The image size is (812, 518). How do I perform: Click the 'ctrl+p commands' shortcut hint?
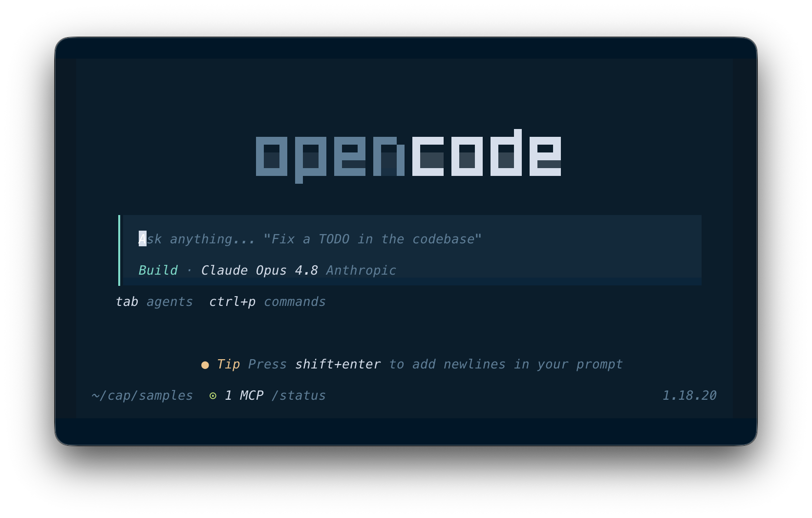267,302
